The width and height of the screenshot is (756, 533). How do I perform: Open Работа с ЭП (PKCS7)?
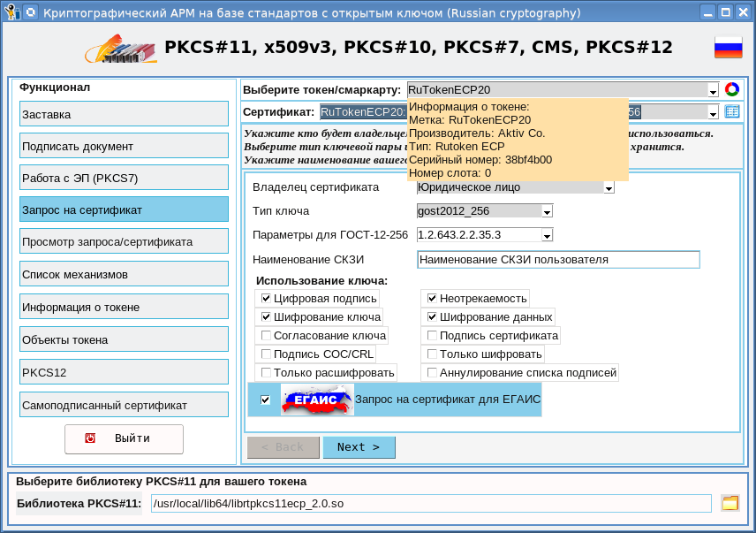point(124,178)
